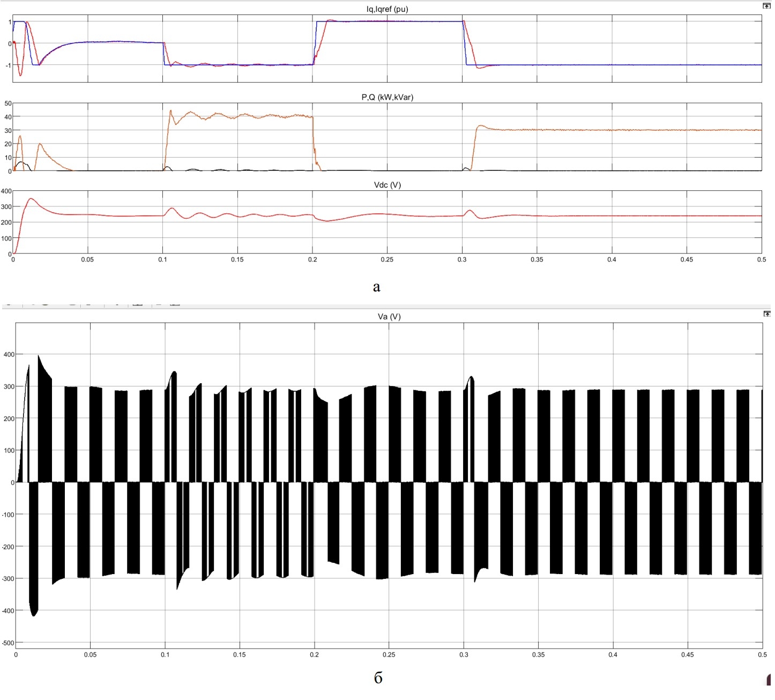Select the "P,Q (kW,kVar)" plot title

point(387,97)
